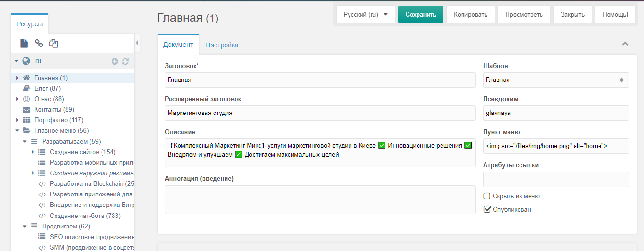The height and width of the screenshot is (251, 644).
Task: Click the new document icon in Resources
Action: pos(24,44)
